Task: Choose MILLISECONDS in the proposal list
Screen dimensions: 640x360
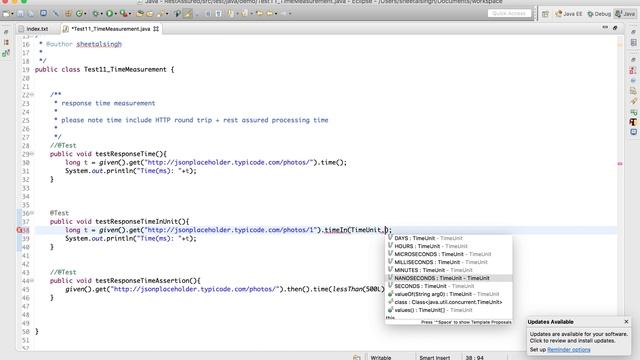Action: pyautogui.click(x=449, y=262)
